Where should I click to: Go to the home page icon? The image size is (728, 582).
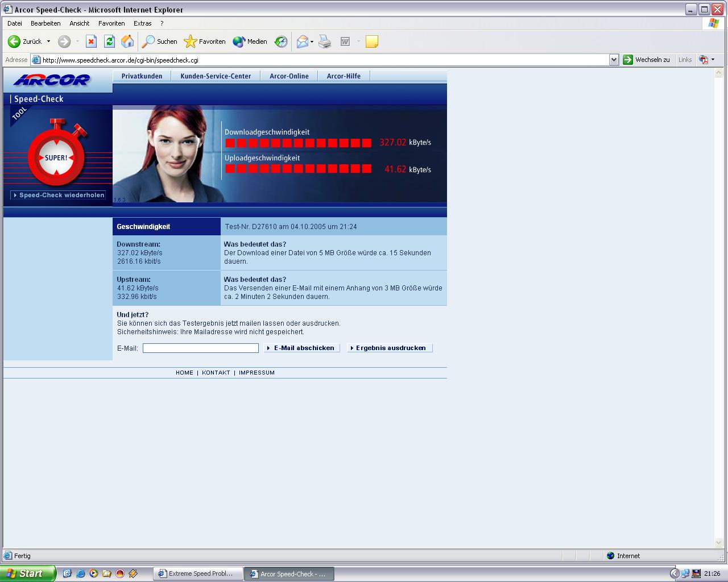127,41
